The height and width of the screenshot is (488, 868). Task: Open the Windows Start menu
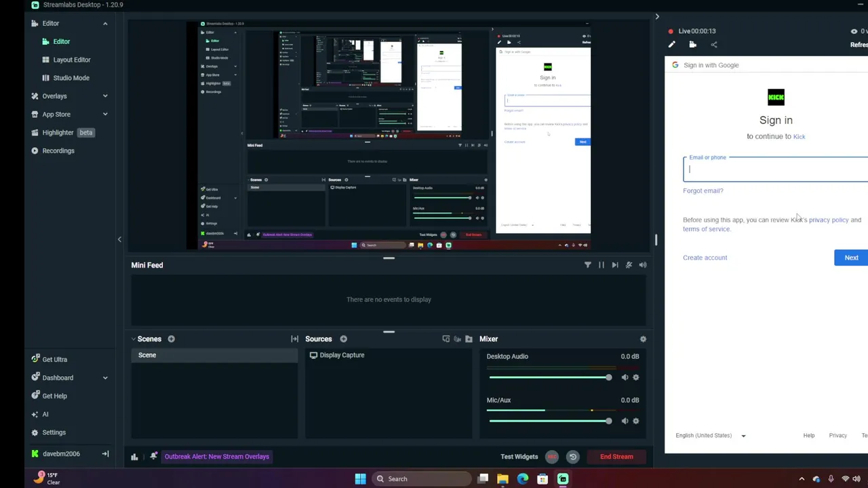tap(360, 479)
